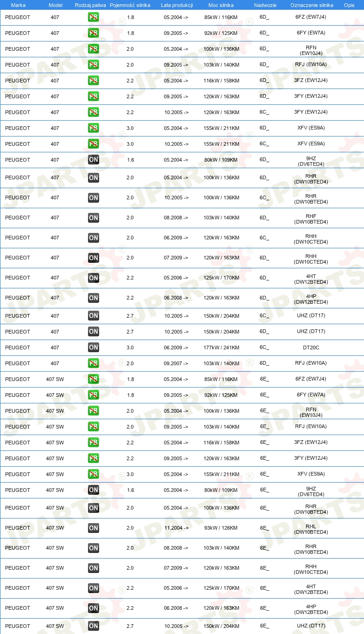This screenshot has height=634, width=364.
Task: Select ON icon in 6D_ RHR (DW10BTED4) row
Action: tap(94, 177)
